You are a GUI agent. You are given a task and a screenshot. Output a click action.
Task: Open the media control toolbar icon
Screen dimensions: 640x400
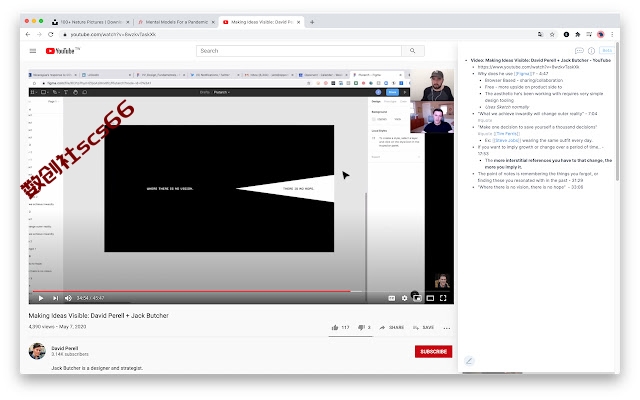[589, 35]
